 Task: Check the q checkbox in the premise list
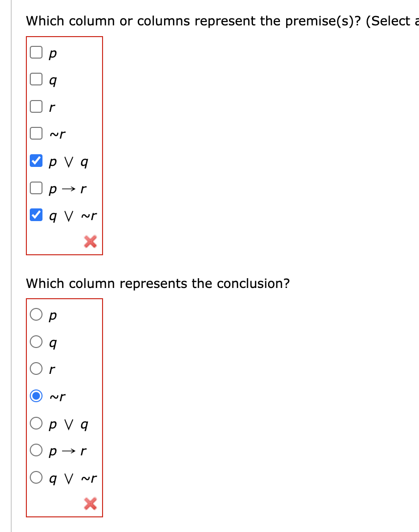point(36,79)
